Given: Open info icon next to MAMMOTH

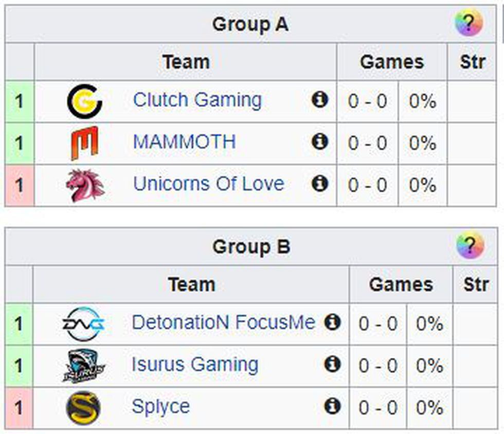Looking at the screenshot, I should pyautogui.click(x=320, y=141).
